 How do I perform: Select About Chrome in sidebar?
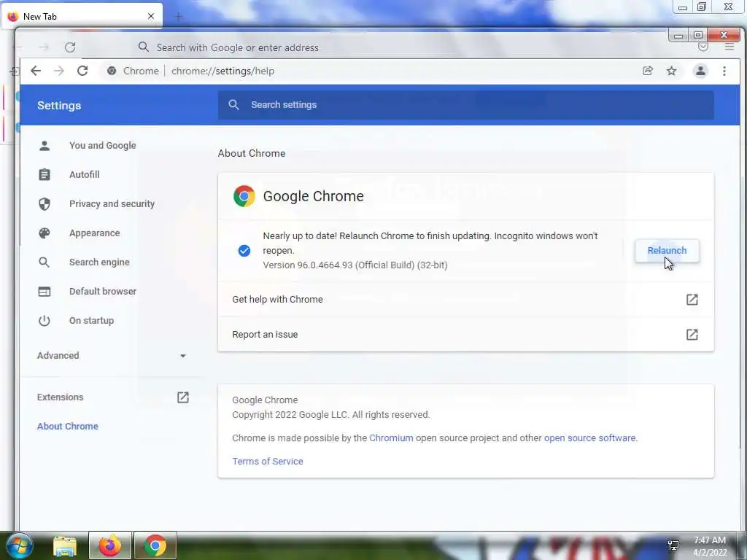pyautogui.click(x=68, y=426)
